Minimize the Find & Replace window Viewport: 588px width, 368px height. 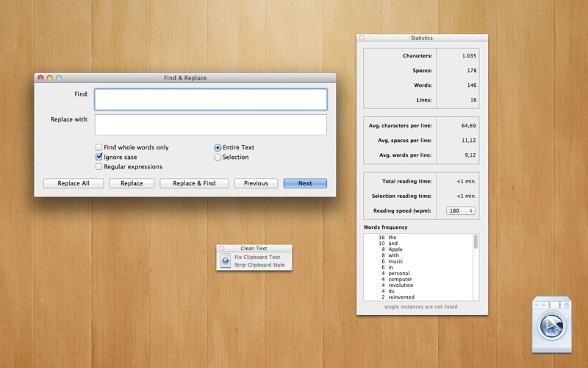pyautogui.click(x=49, y=78)
